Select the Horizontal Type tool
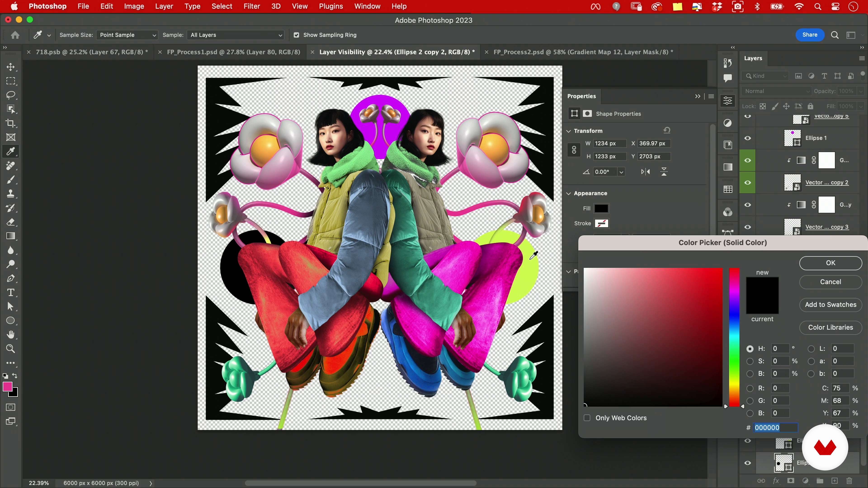This screenshot has height=488, width=868. point(11,293)
